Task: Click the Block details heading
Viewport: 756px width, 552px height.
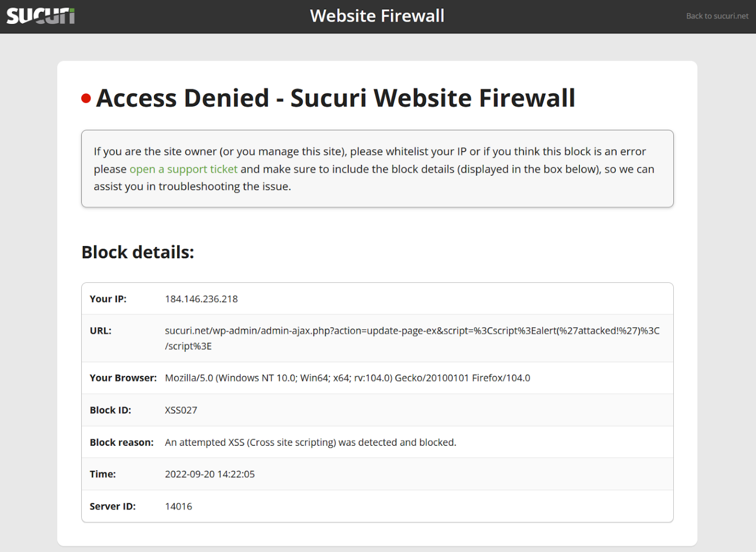Action: 138,252
